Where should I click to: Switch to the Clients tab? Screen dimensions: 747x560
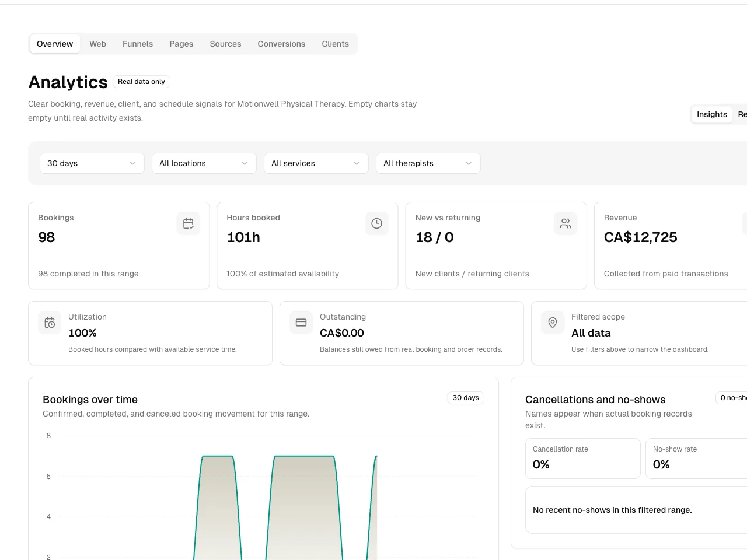[335, 44]
